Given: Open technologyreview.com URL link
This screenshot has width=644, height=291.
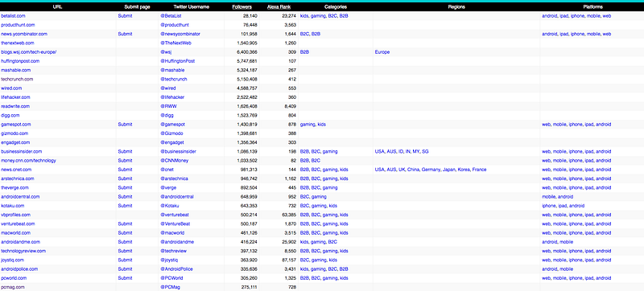Looking at the screenshot, I should point(23,251).
